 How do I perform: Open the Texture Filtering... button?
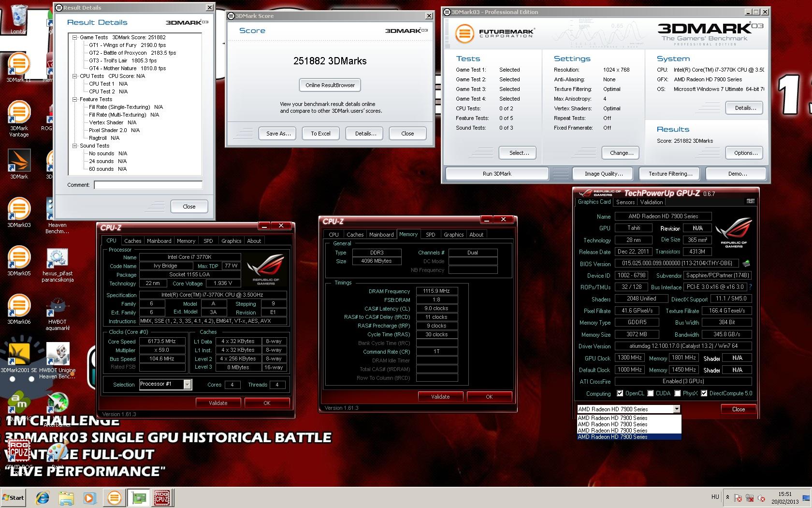tap(670, 174)
